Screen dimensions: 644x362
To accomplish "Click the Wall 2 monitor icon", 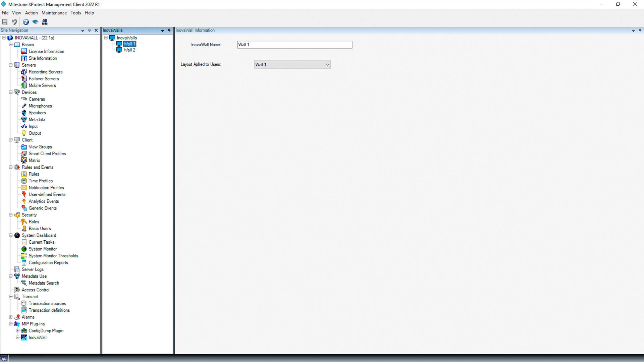I will 119,50.
